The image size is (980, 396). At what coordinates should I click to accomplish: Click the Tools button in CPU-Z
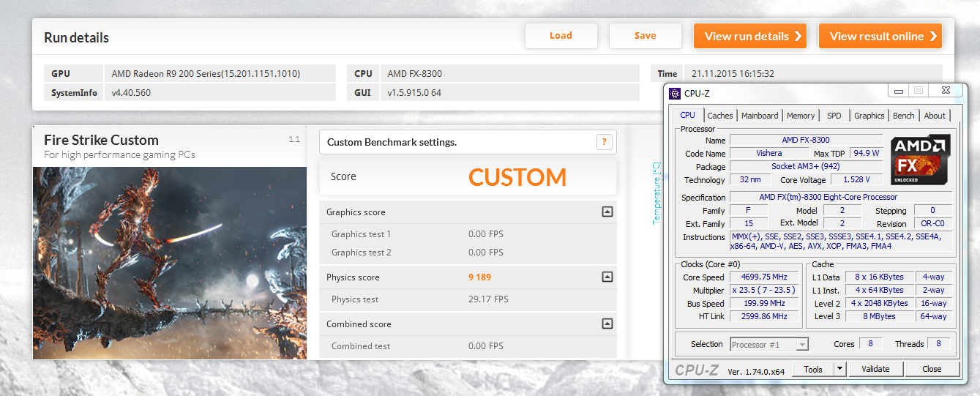click(813, 370)
